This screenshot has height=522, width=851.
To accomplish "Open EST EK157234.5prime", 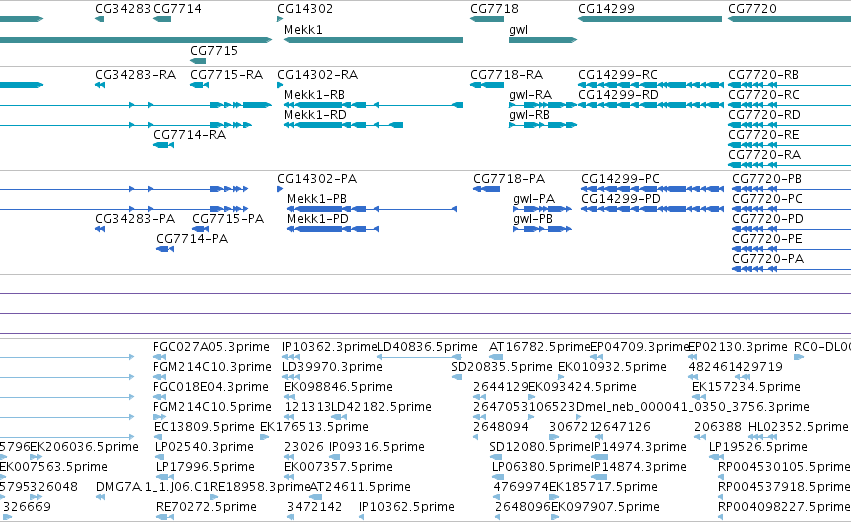I will (746, 387).
